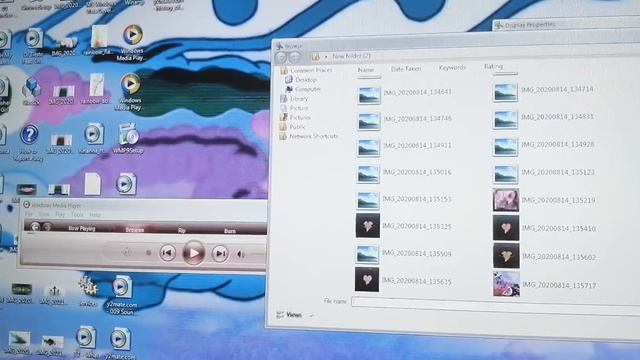The height and width of the screenshot is (360, 640).
Task: Open the Tools menu in Media Player
Action: point(77,215)
